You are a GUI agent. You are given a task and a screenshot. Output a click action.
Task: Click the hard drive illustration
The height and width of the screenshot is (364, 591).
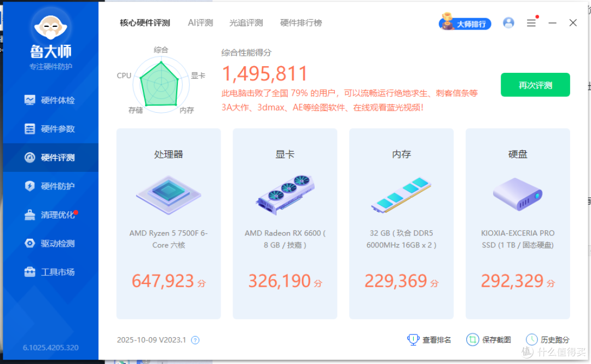[x=518, y=195]
